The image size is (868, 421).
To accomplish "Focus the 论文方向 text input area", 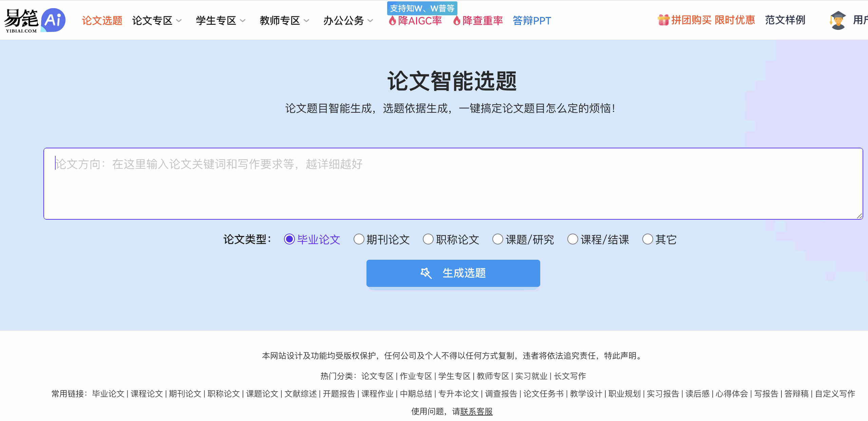I will pos(453,184).
